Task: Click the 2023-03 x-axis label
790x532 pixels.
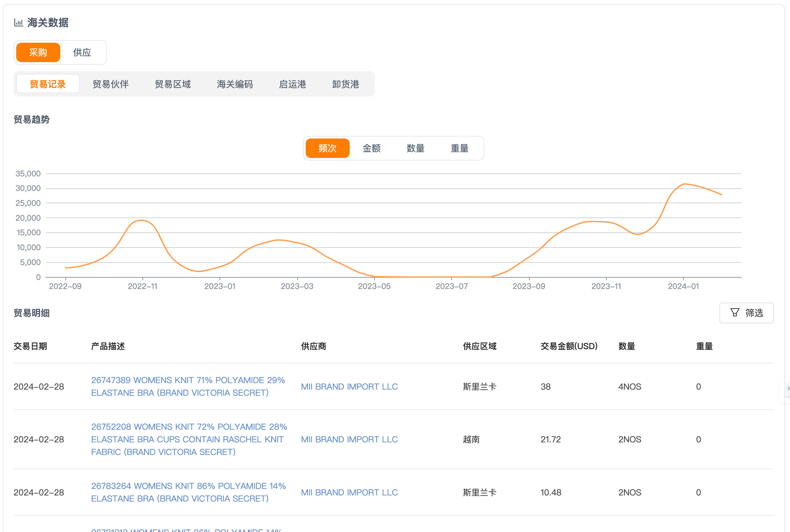Action: pyautogui.click(x=297, y=286)
